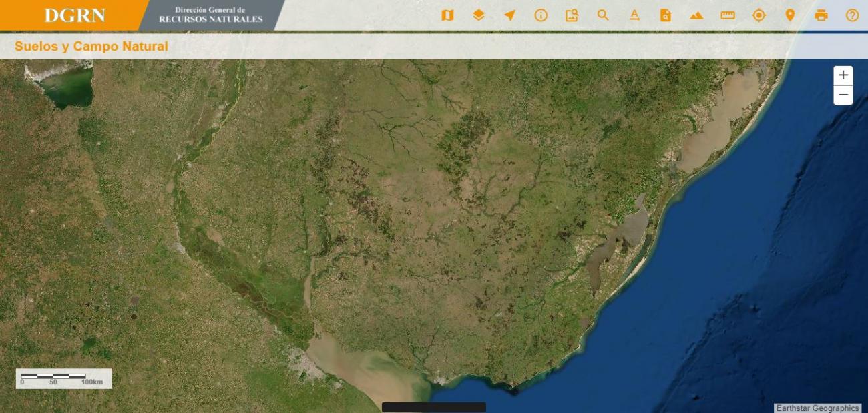Viewport: 868px width, 413px height.
Task: Open the image capture tool
Action: [x=571, y=15]
